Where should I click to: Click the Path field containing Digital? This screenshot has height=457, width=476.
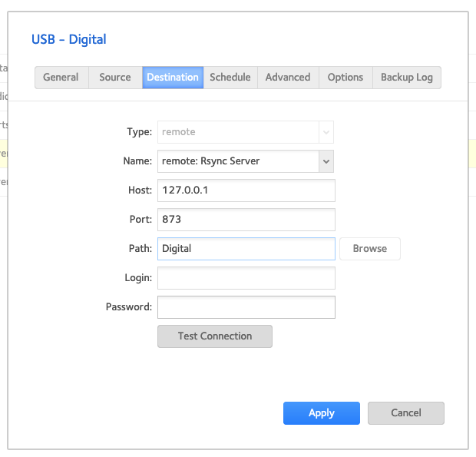(246, 249)
